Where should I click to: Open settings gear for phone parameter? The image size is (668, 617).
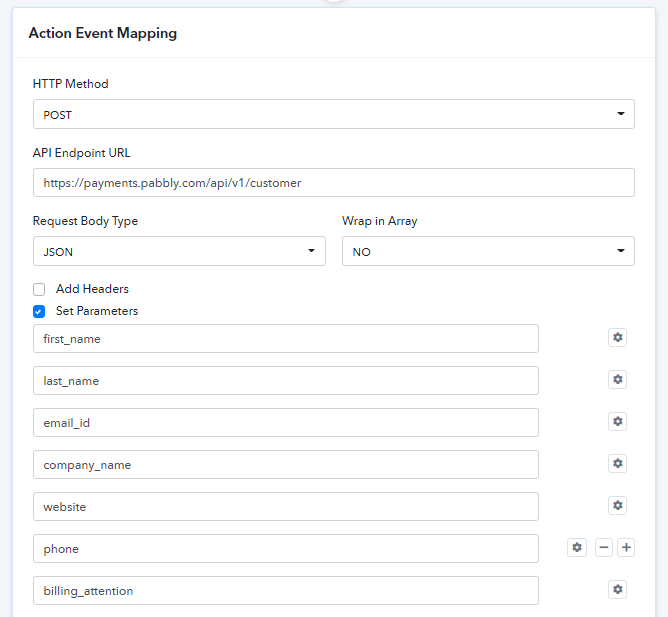[x=577, y=548]
